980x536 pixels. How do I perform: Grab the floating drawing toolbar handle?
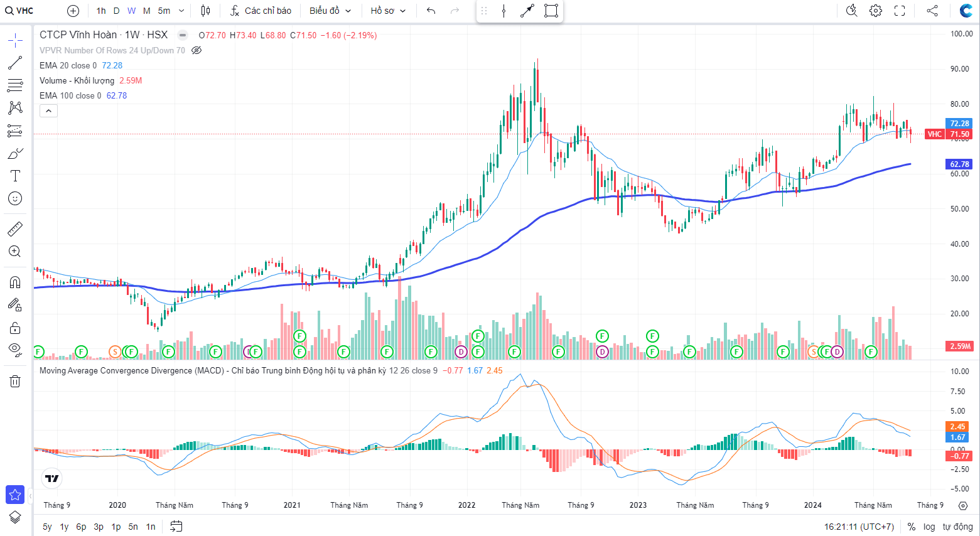[483, 11]
